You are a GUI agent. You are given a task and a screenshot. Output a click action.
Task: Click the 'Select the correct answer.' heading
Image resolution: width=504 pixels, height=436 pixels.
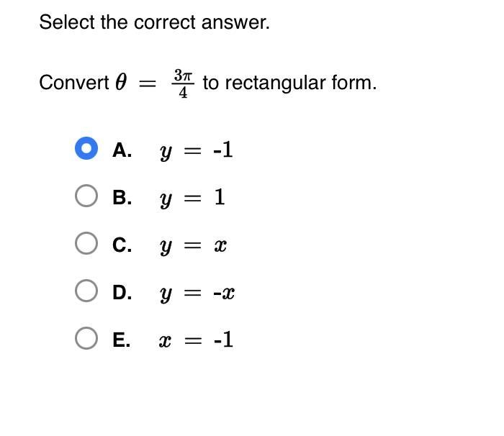coord(154,22)
